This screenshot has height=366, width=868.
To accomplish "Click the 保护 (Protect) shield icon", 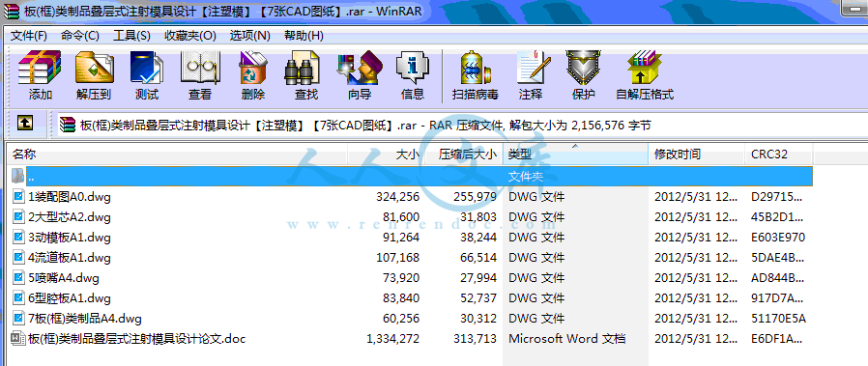I will click(583, 68).
